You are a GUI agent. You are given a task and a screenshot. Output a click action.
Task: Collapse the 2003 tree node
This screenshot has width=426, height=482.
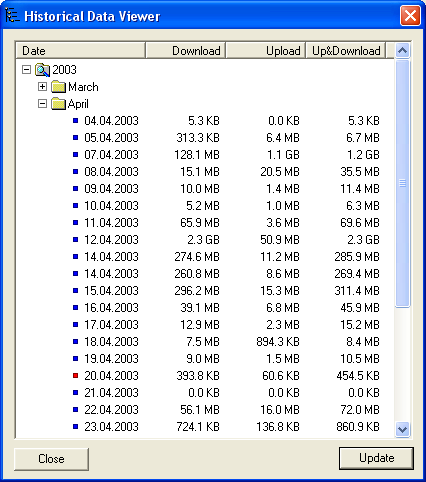[26, 70]
